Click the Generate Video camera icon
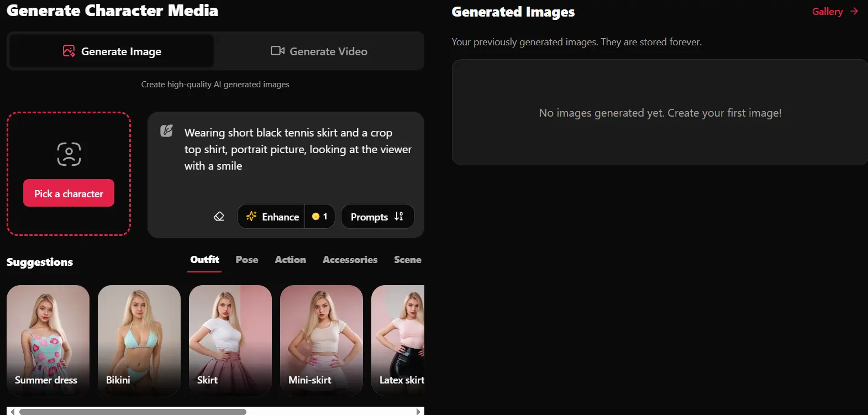The image size is (868, 415). 277,51
